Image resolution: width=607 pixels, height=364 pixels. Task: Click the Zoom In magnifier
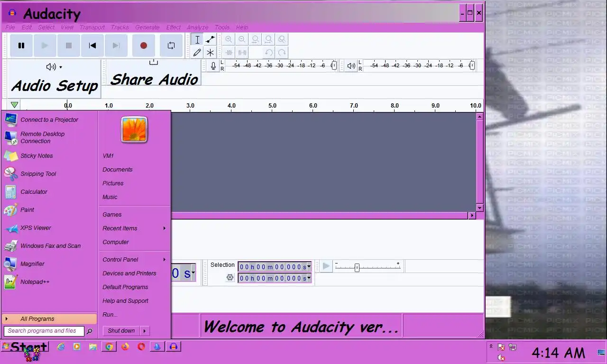point(229,40)
